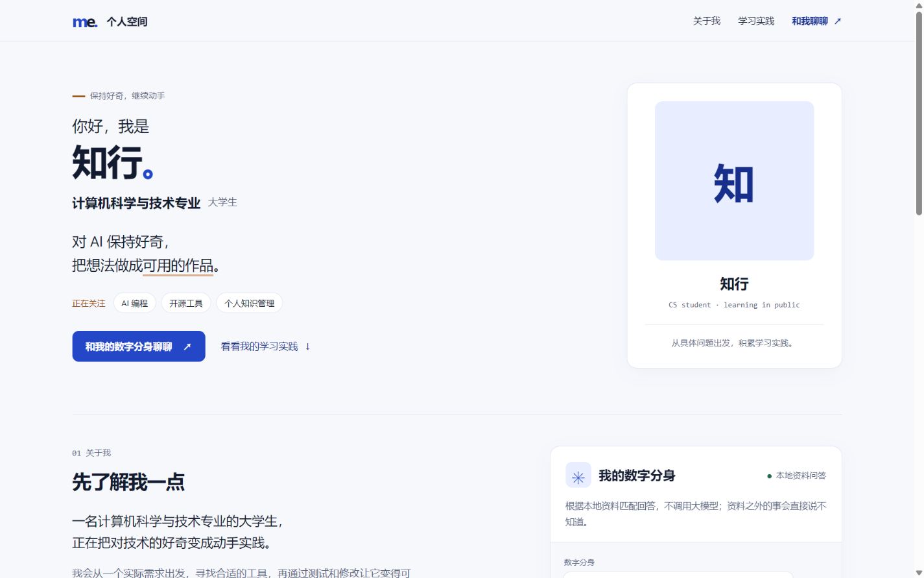
Task: Click arrow icon beside 和我聊聊
Action: point(837,21)
